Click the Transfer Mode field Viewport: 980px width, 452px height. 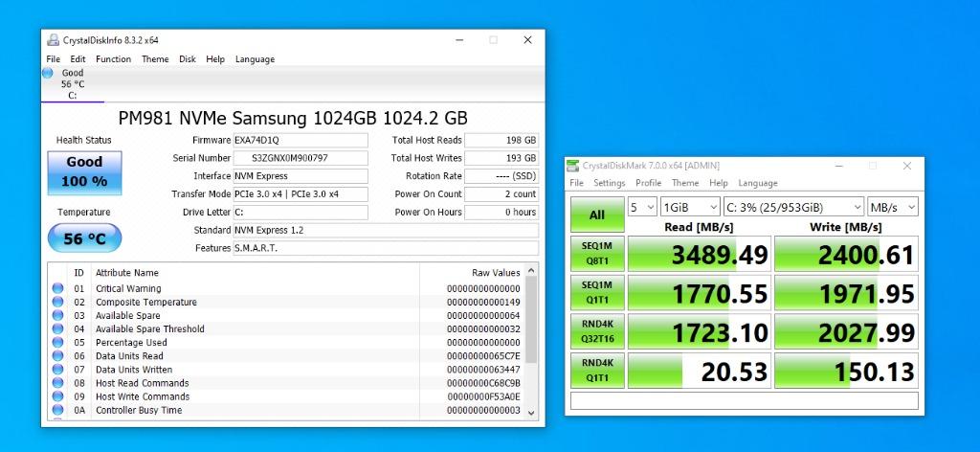point(301,193)
